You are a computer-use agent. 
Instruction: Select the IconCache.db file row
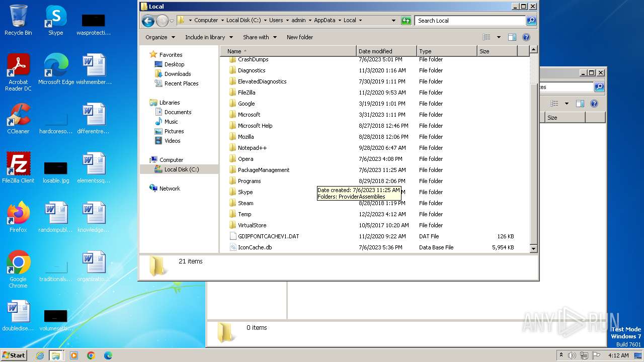(374, 247)
